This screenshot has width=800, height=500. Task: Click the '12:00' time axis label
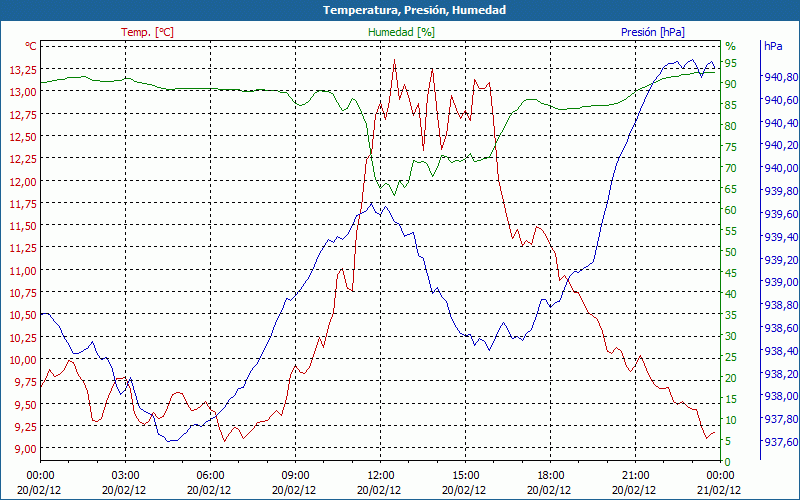[x=380, y=476]
